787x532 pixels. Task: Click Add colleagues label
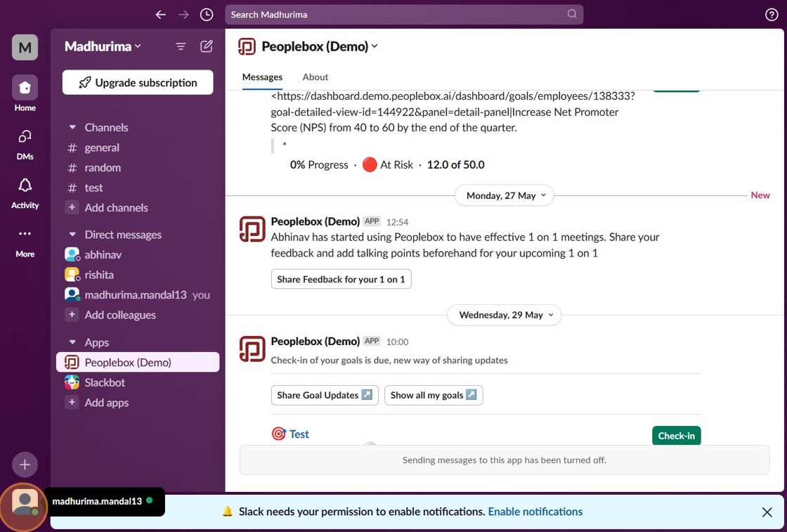[x=120, y=315]
